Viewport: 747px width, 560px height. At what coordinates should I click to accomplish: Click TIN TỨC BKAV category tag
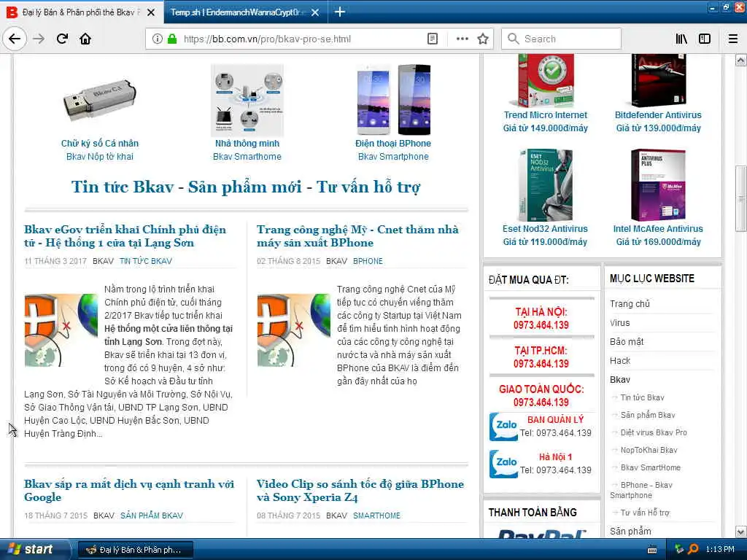point(146,261)
